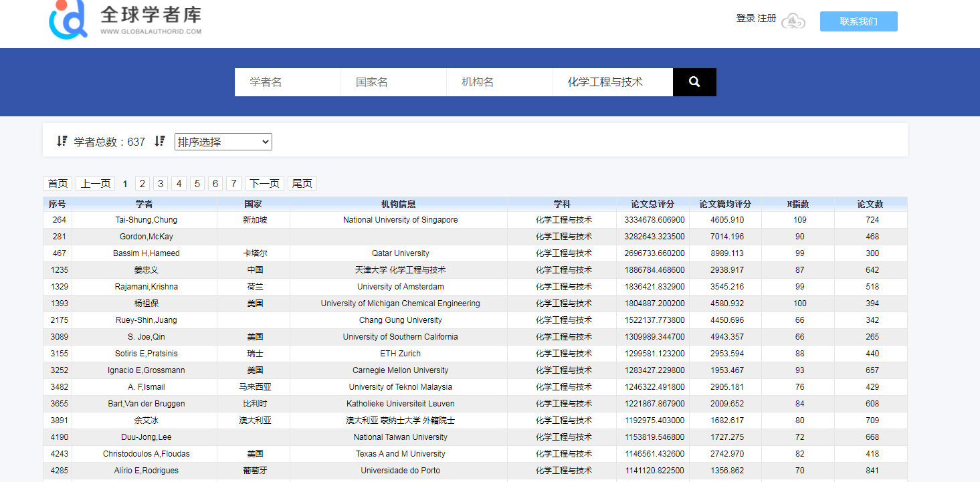Focus the 学者名 search field
Viewport: 980px width, 482px height.
[x=288, y=82]
